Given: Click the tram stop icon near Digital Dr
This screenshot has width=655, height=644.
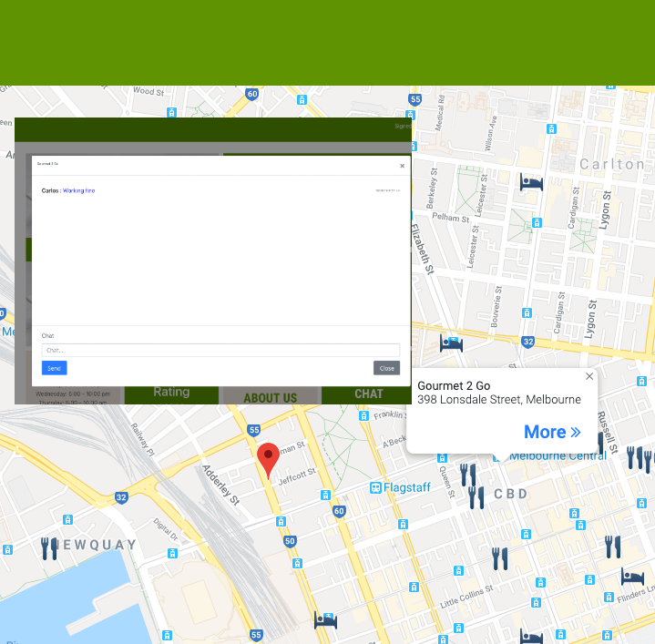Looking at the screenshot, I should coord(172,554).
